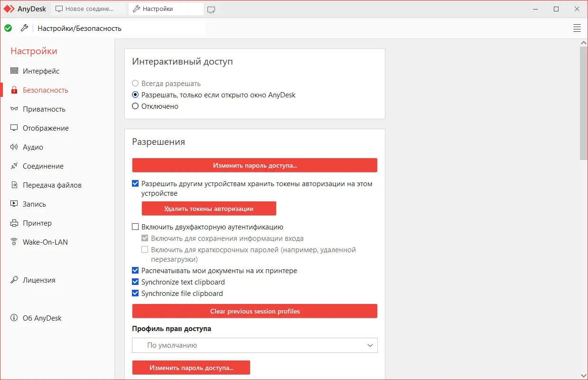Toggle Synchronize text clipboard checkbox
The height and width of the screenshot is (380, 588).
click(x=135, y=282)
